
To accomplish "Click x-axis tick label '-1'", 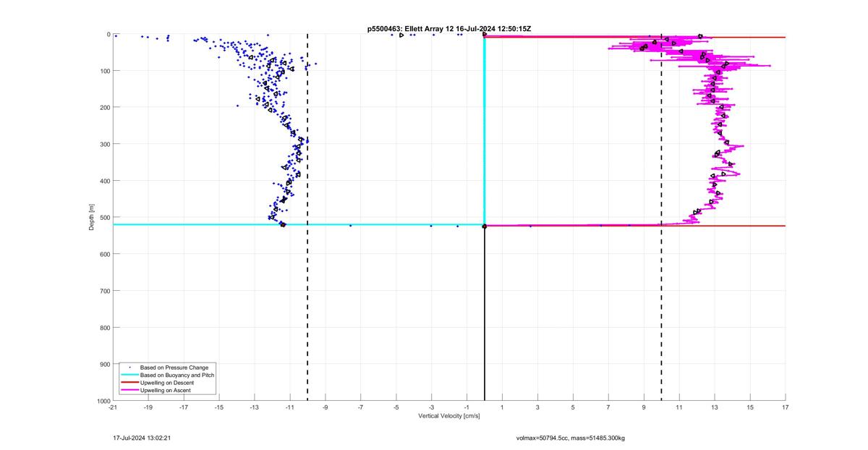I will tap(467, 407).
